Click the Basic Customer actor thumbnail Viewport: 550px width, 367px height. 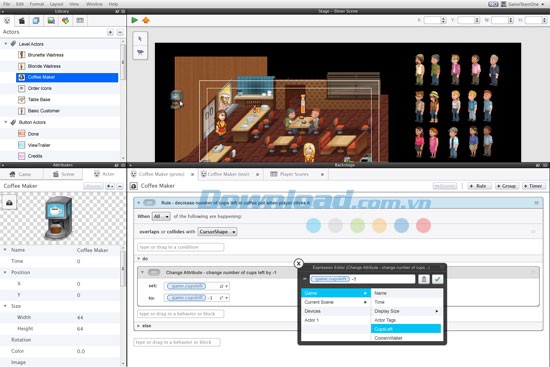point(22,111)
